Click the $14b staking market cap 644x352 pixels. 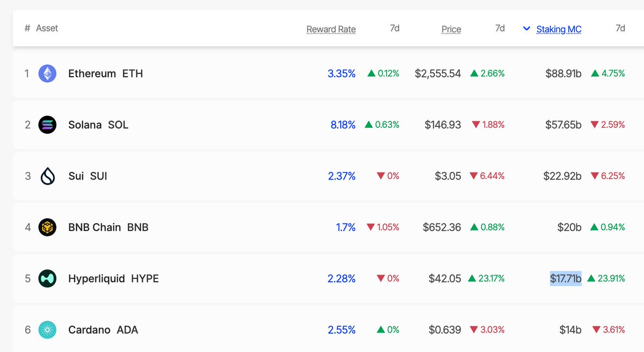(x=570, y=330)
